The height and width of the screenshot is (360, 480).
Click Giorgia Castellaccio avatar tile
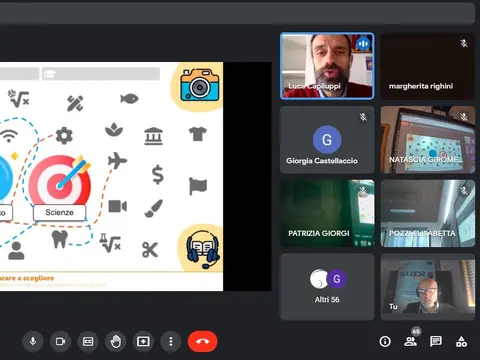327,140
